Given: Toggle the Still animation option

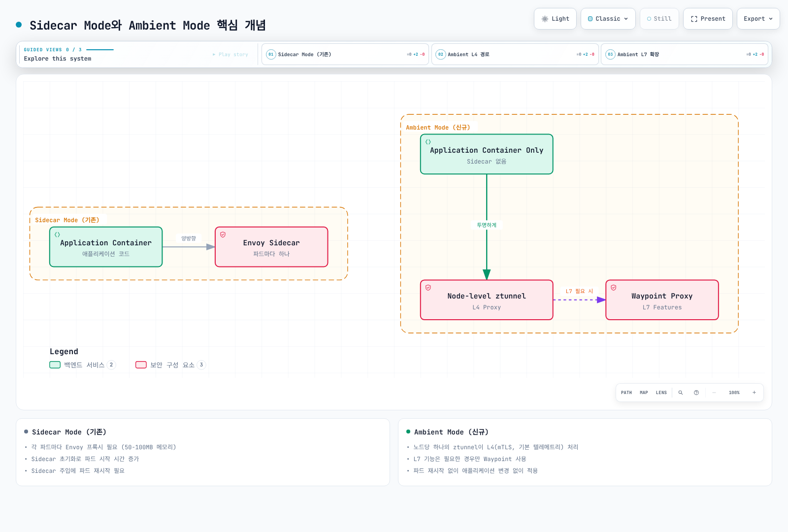Looking at the screenshot, I should click(659, 19).
